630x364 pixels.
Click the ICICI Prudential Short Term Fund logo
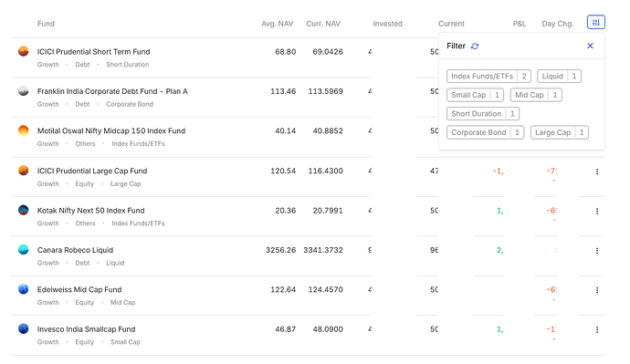24,51
